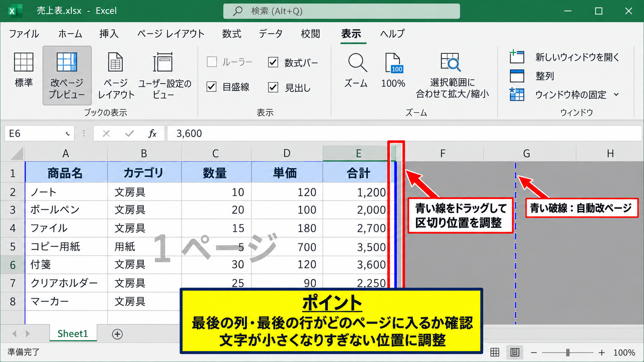Open the ヘルプ ribbon tab
644x362 pixels.
[x=392, y=34]
